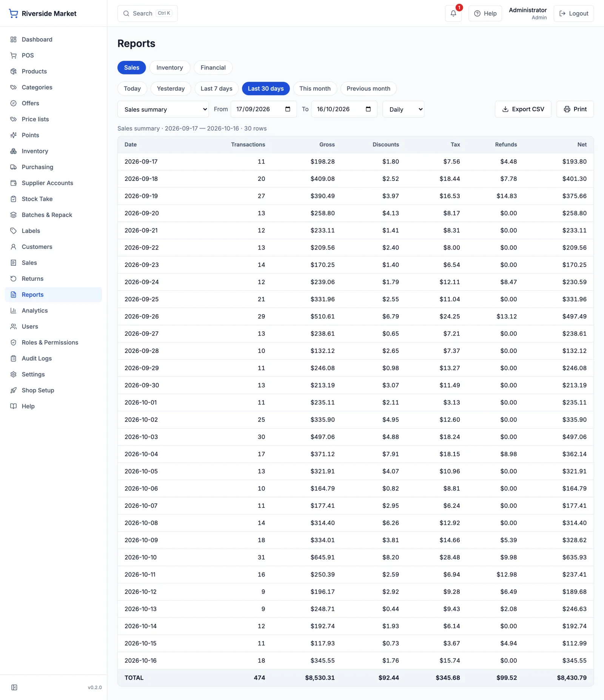Open the notifications bell

(x=453, y=14)
